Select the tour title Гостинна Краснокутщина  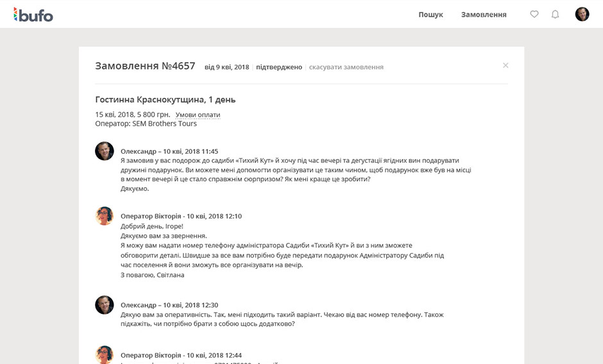(x=165, y=99)
